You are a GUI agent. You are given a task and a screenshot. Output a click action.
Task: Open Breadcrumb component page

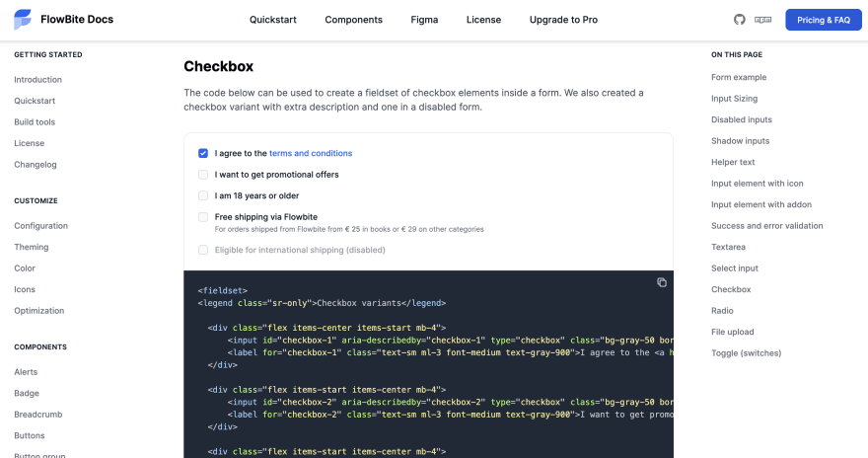pyautogui.click(x=38, y=415)
